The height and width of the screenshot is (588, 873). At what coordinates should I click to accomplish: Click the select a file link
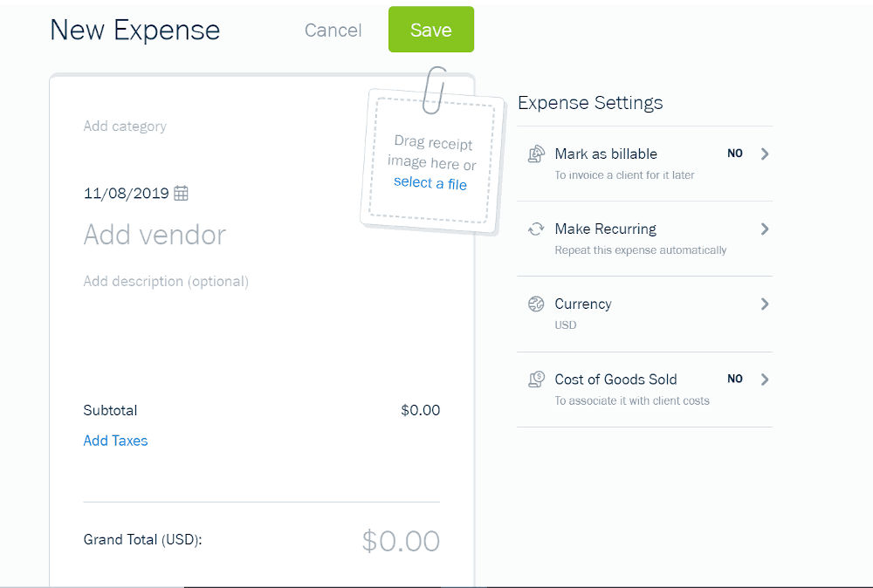click(x=430, y=183)
